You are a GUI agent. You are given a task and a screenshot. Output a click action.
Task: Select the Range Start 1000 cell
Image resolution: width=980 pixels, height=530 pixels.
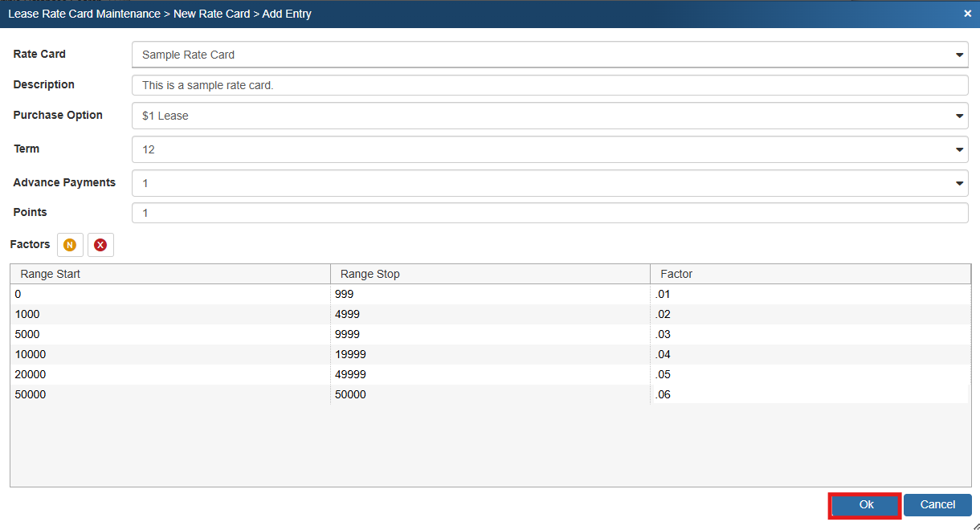pyautogui.click(x=169, y=314)
